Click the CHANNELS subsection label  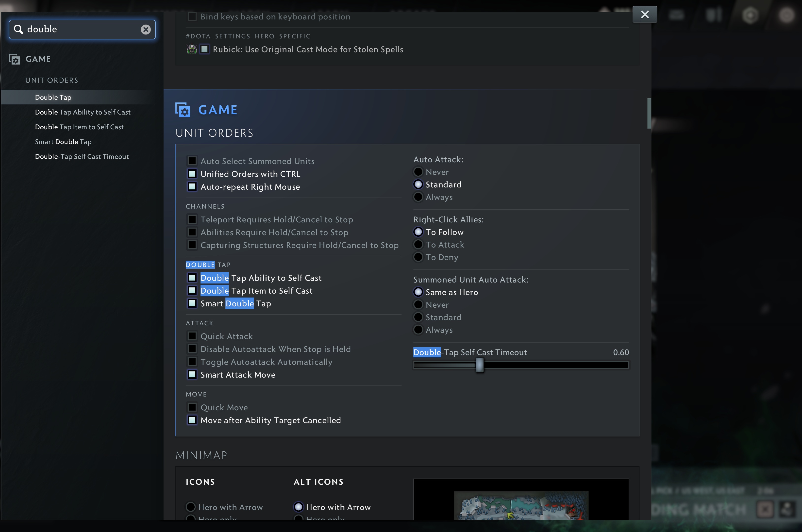pyautogui.click(x=205, y=206)
